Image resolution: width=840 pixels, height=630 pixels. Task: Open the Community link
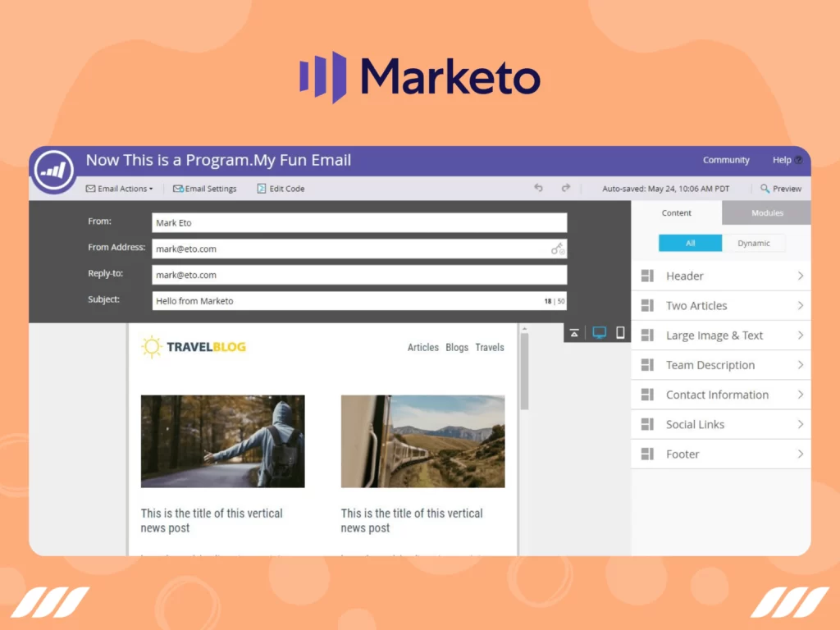pyautogui.click(x=726, y=160)
